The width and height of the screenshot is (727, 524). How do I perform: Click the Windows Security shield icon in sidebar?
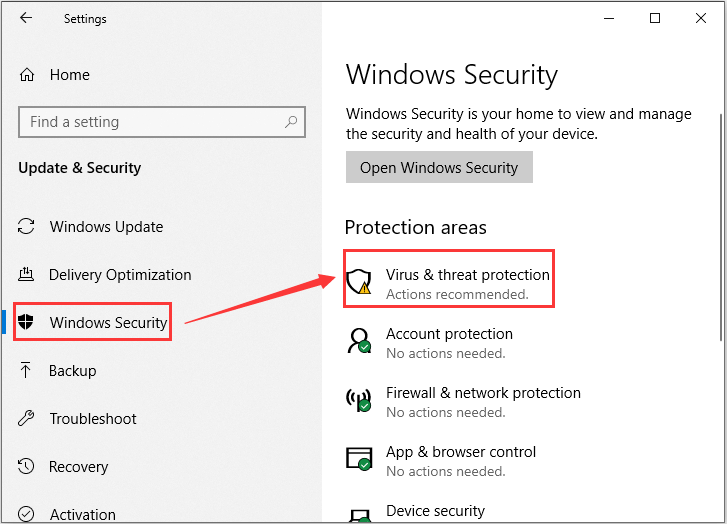coord(26,321)
